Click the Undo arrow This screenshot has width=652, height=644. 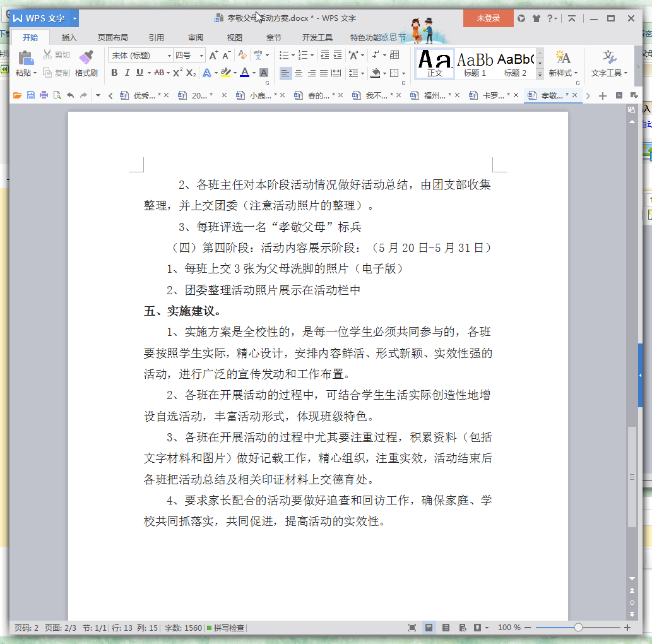tap(70, 95)
